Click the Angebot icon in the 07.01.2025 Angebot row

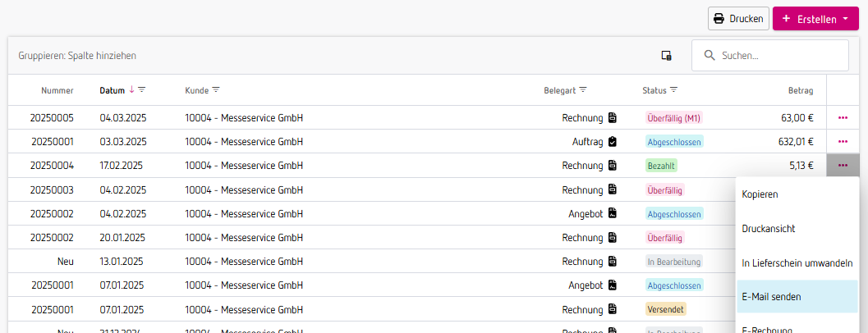coord(613,285)
